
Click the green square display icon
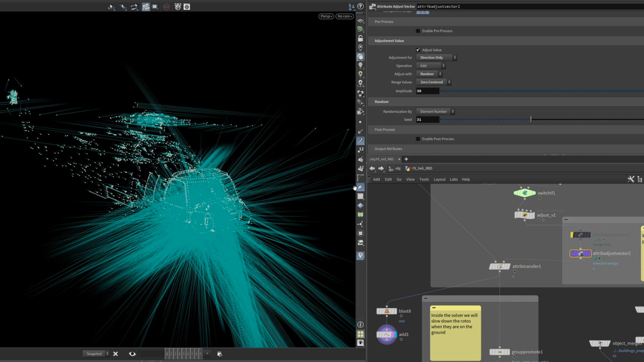pyautogui.click(x=360, y=215)
